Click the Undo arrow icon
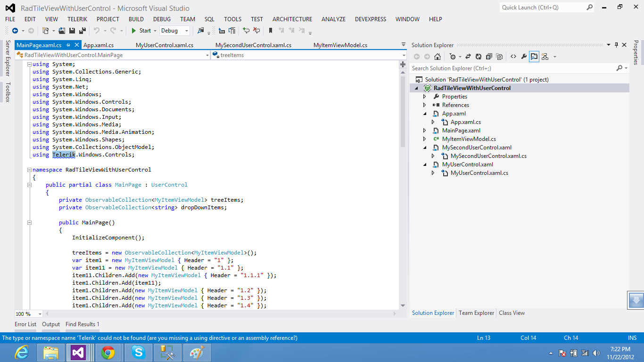 pyautogui.click(x=96, y=31)
